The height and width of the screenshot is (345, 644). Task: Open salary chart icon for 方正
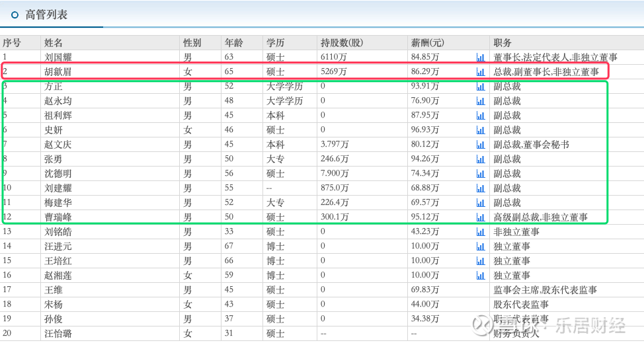pos(480,87)
